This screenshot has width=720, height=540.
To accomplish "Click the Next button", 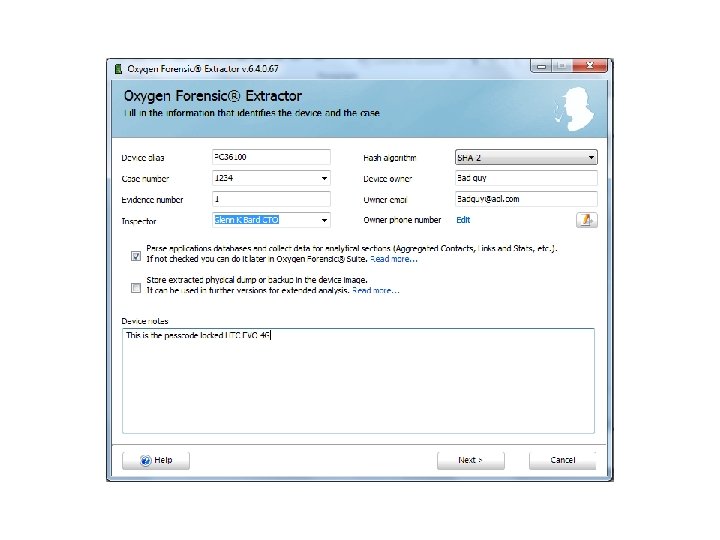I will [x=471, y=460].
